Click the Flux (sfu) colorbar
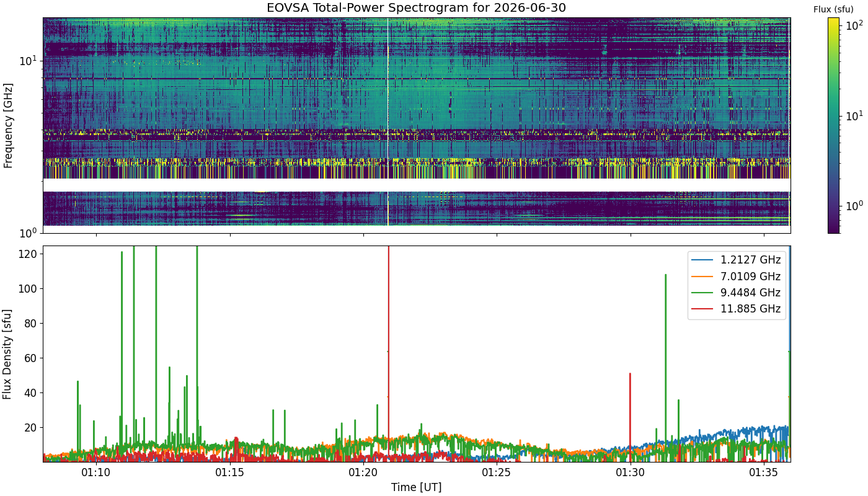868x496 pixels. tap(833, 125)
